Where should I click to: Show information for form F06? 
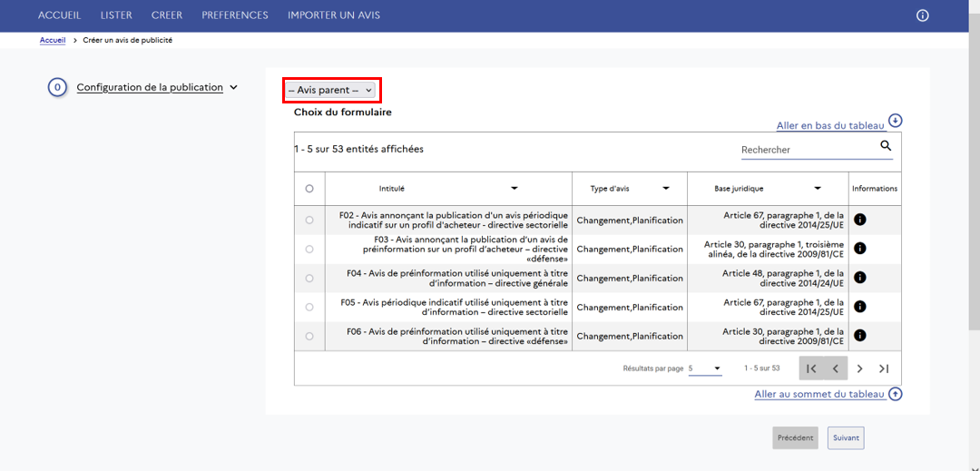pyautogui.click(x=859, y=336)
